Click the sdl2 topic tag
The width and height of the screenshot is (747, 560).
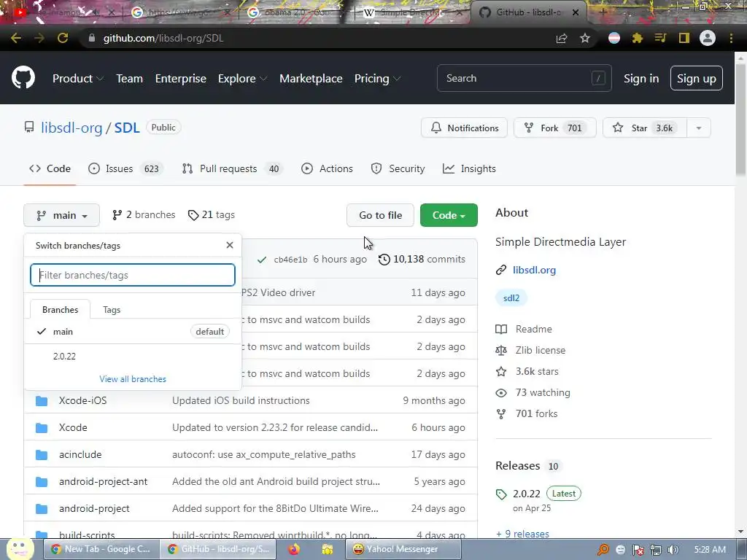pyautogui.click(x=511, y=298)
